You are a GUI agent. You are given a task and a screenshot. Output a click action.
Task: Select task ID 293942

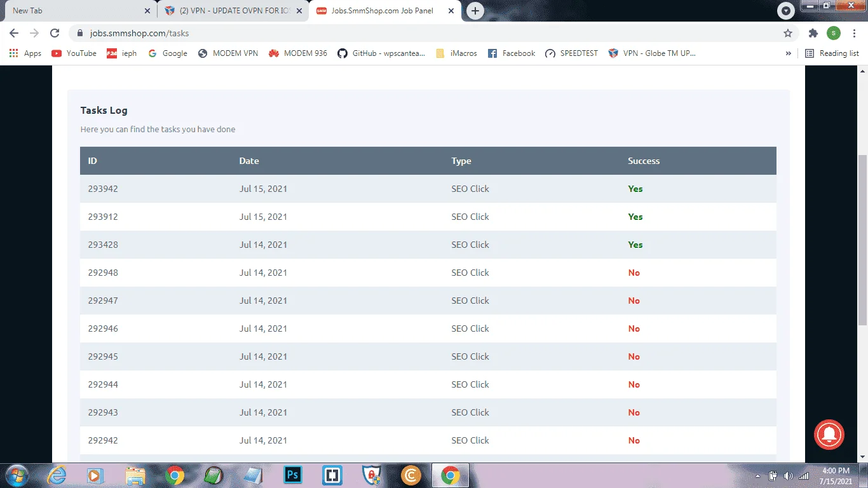(x=103, y=189)
